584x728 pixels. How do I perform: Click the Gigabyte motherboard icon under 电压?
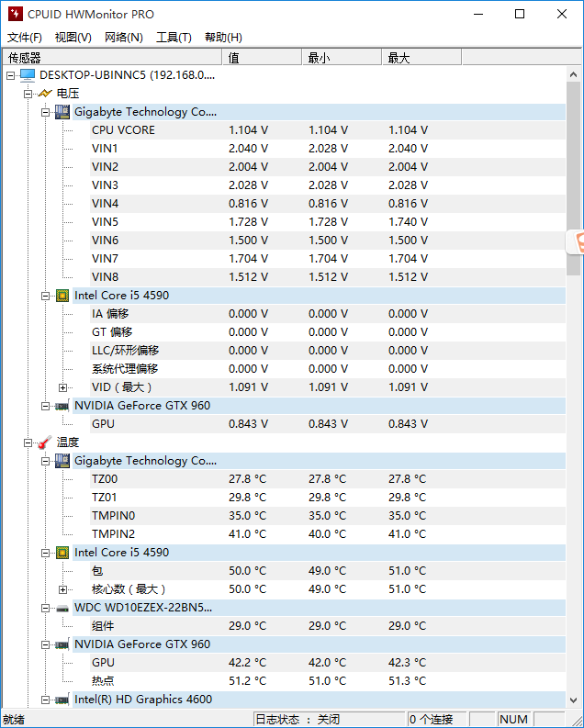pos(62,112)
